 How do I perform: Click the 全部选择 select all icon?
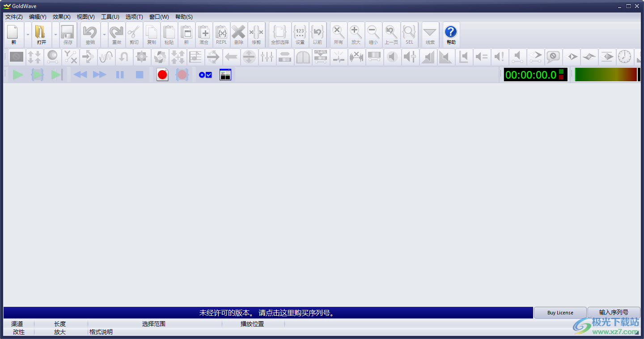280,35
